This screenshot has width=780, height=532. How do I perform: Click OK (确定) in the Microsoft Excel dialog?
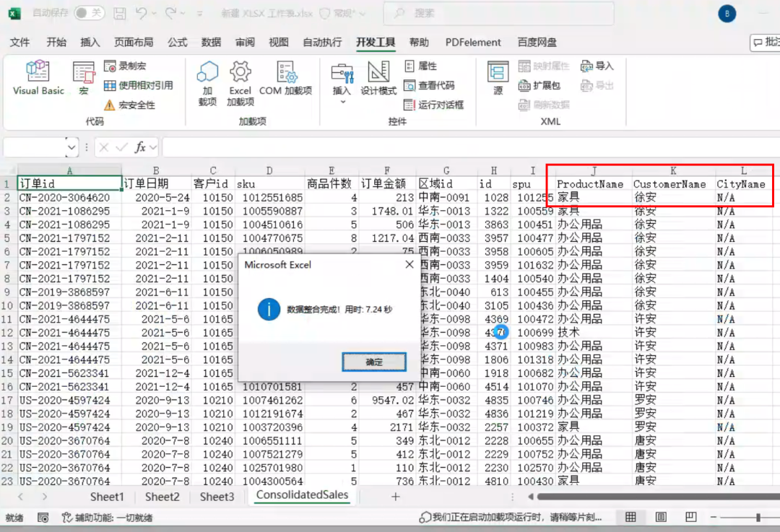[x=373, y=362]
